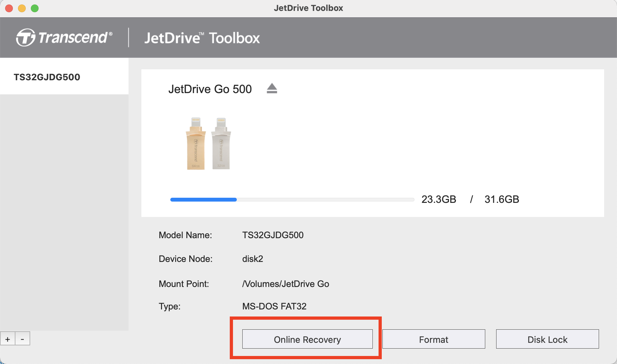
Task: Click the device node value disk2
Action: pyautogui.click(x=253, y=259)
